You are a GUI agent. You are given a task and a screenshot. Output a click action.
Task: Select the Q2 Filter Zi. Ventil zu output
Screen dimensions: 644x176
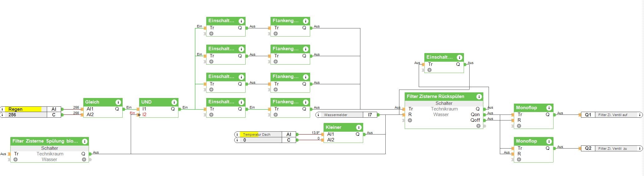tap(612, 149)
